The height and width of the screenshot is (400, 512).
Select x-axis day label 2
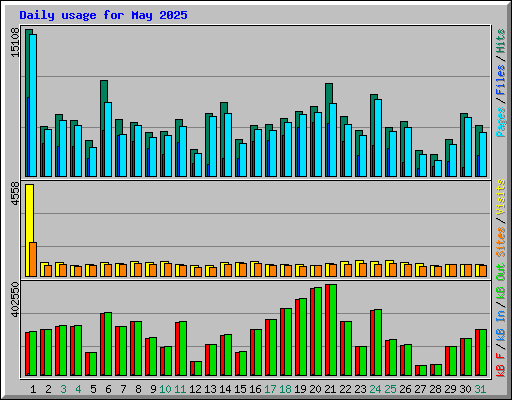[48, 389]
